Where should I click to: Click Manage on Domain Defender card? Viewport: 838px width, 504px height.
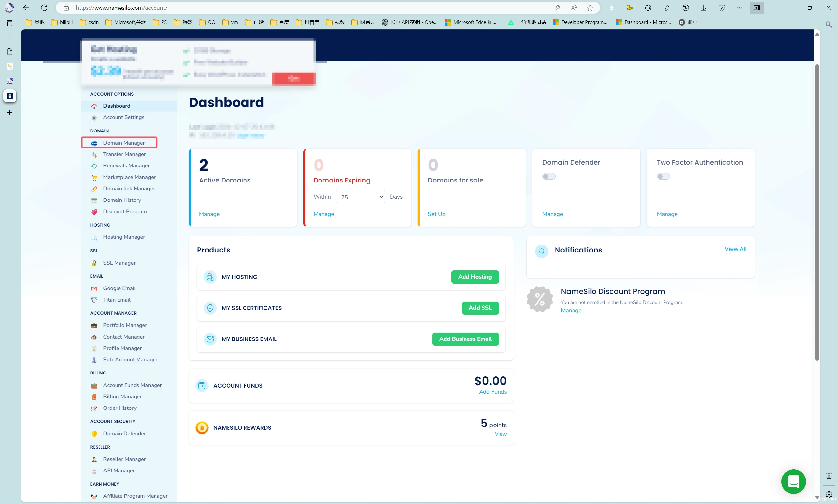pos(553,214)
